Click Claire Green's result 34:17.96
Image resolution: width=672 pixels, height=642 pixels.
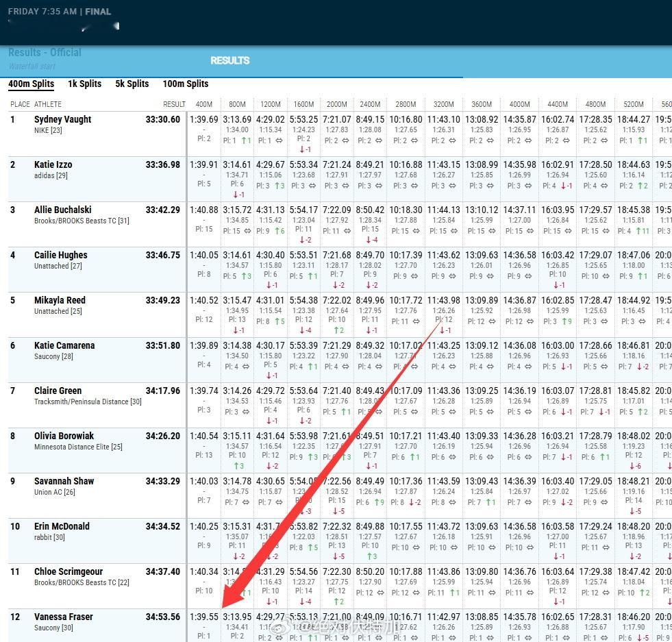(x=163, y=391)
